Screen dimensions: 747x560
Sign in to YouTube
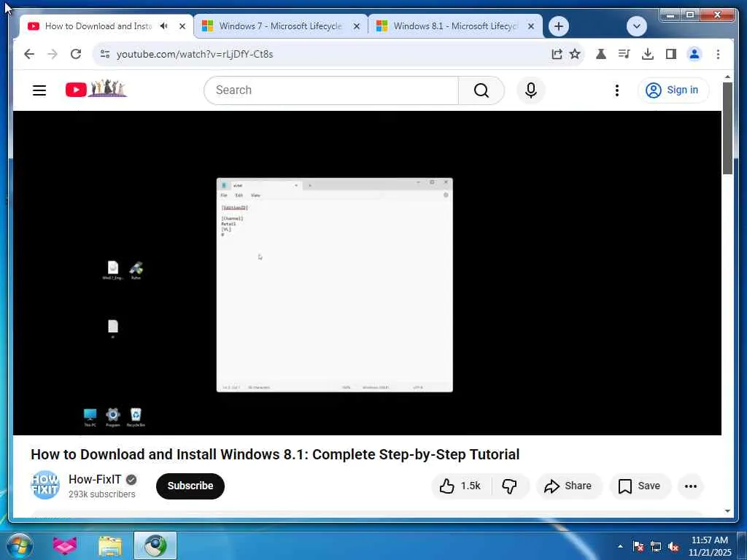coord(673,90)
